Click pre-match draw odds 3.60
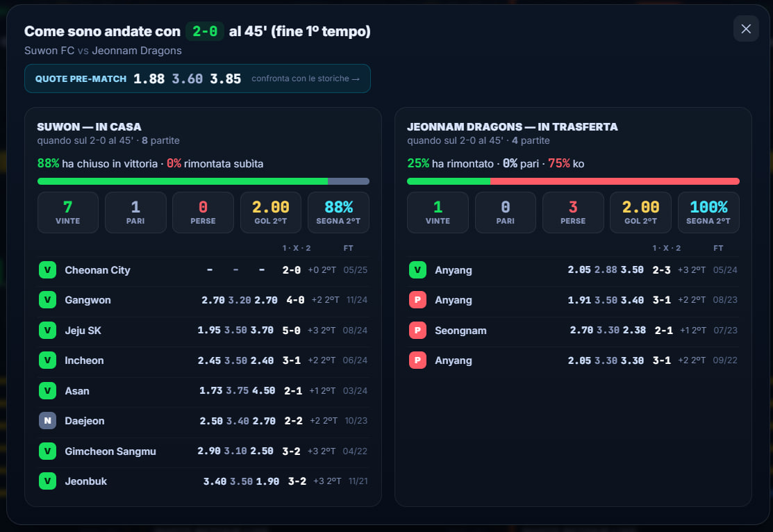The height and width of the screenshot is (532, 773). [188, 79]
